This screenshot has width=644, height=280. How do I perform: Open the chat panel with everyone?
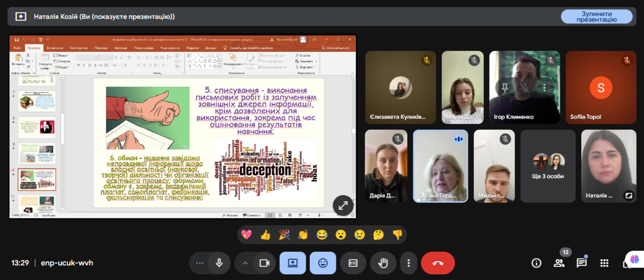coord(582,263)
